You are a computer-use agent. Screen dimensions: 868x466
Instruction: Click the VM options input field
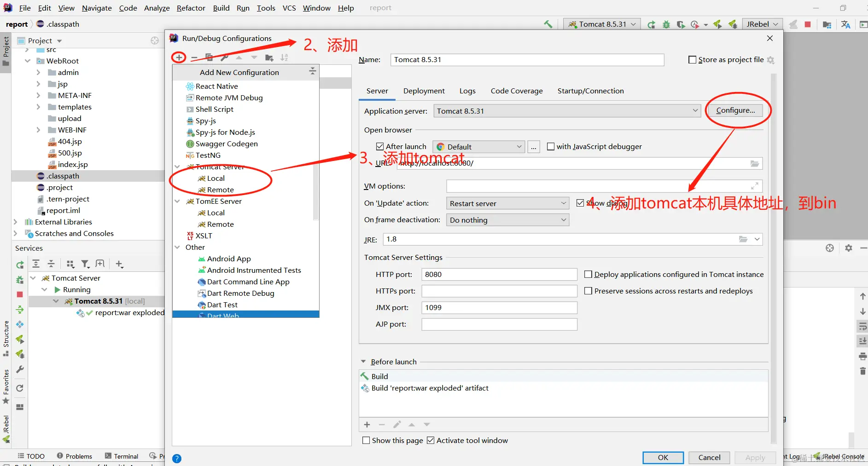click(604, 186)
